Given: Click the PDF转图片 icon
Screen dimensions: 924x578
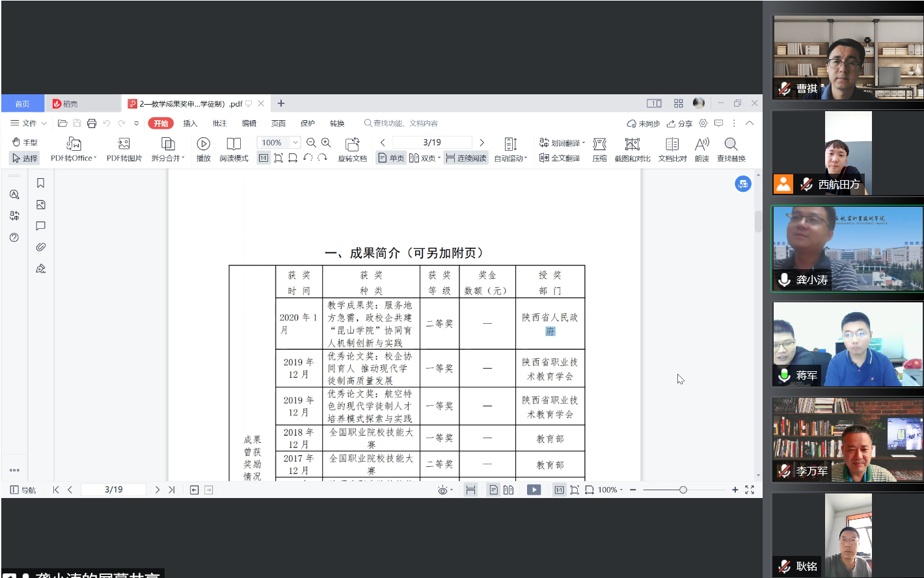Looking at the screenshot, I should click(124, 150).
